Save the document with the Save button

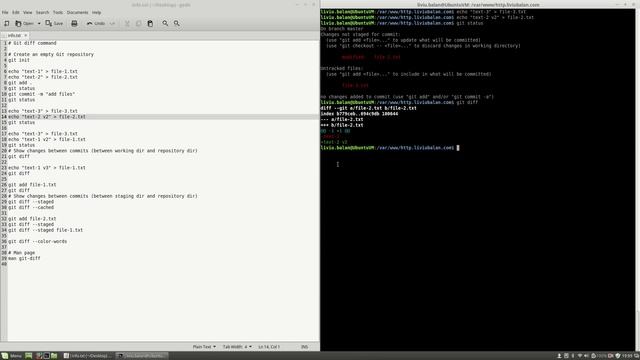(x=54, y=23)
